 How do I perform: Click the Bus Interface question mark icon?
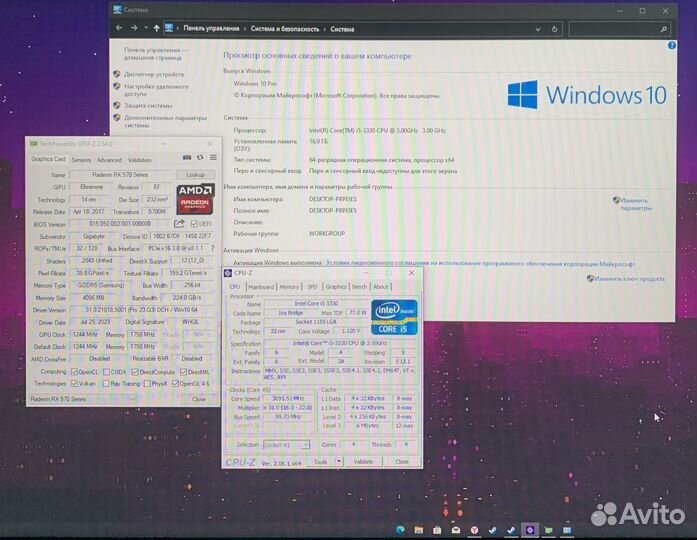[212, 248]
